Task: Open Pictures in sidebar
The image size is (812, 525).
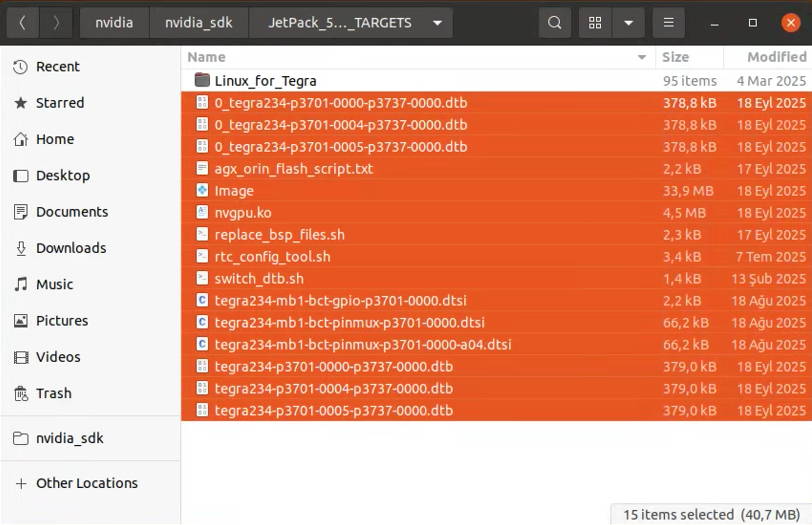Action: tap(91, 320)
